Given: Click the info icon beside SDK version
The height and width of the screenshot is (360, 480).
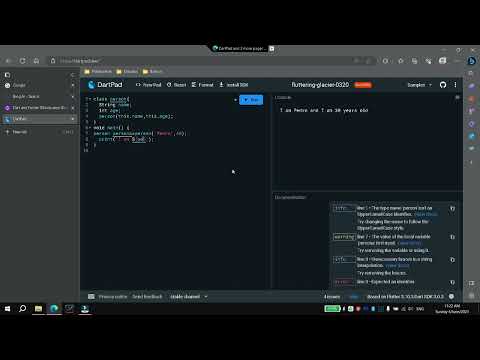Looking at the screenshot, I should (451, 296).
